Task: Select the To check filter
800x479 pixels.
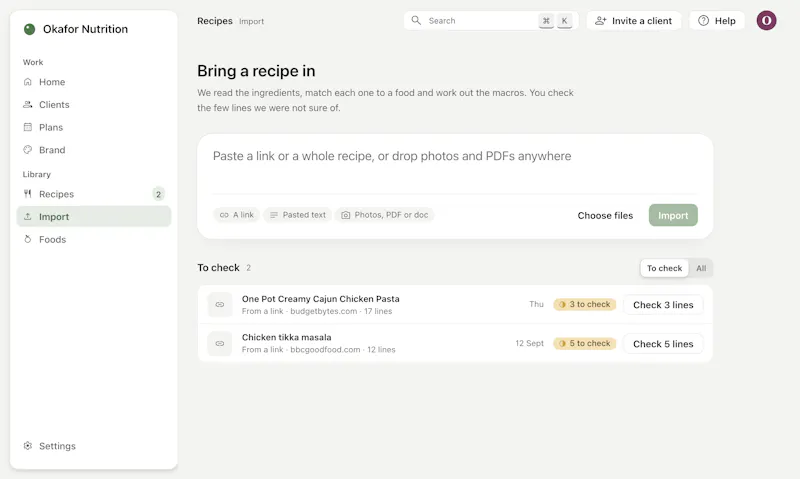Action: pyautogui.click(x=664, y=268)
